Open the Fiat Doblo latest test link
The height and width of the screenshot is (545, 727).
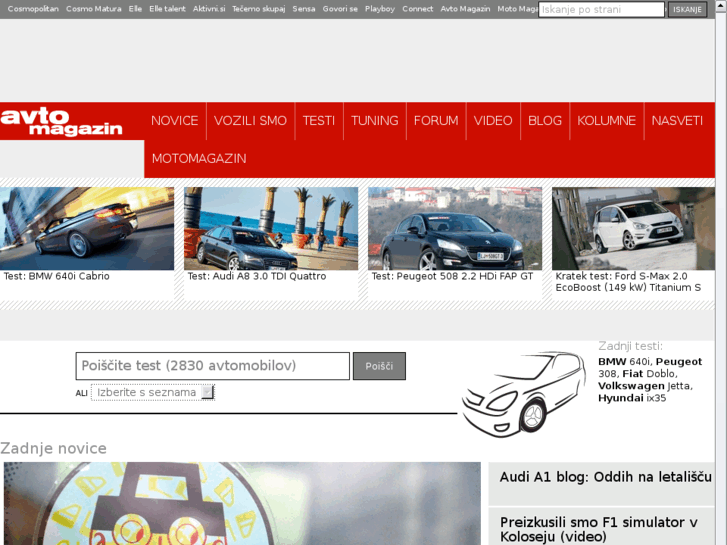(x=648, y=374)
